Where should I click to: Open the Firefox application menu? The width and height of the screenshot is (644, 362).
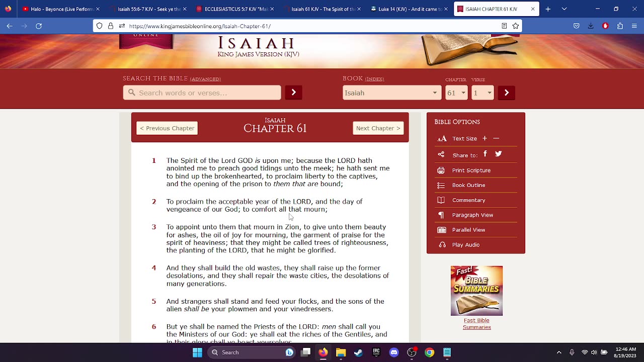(634, 26)
